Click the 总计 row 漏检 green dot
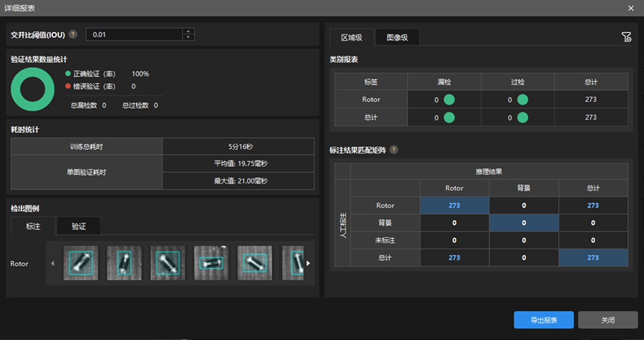The height and width of the screenshot is (340, 644). [x=449, y=118]
